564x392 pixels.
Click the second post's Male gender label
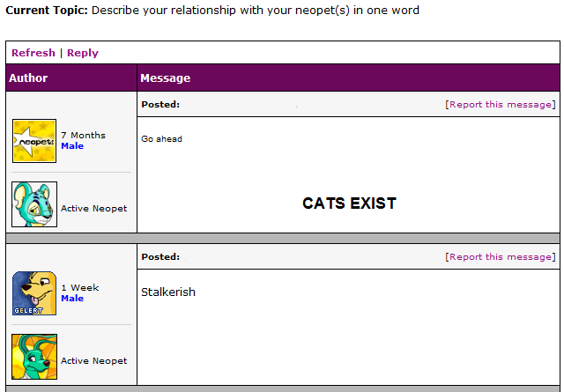coord(72,299)
